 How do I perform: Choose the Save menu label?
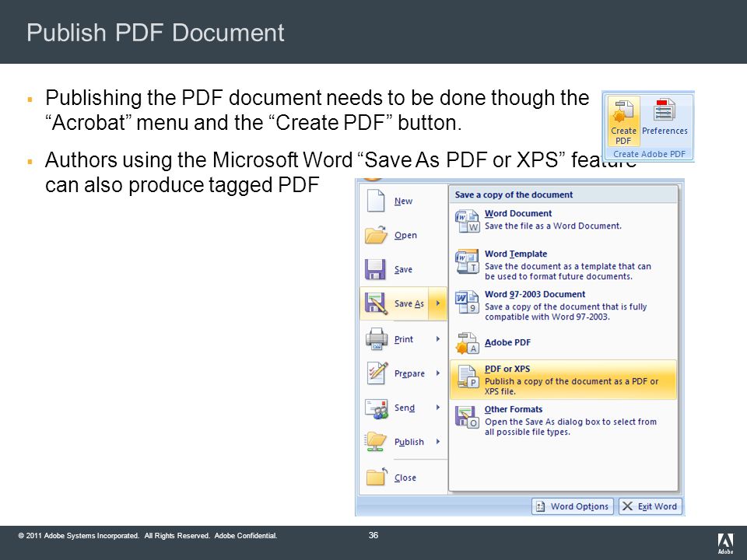click(403, 270)
